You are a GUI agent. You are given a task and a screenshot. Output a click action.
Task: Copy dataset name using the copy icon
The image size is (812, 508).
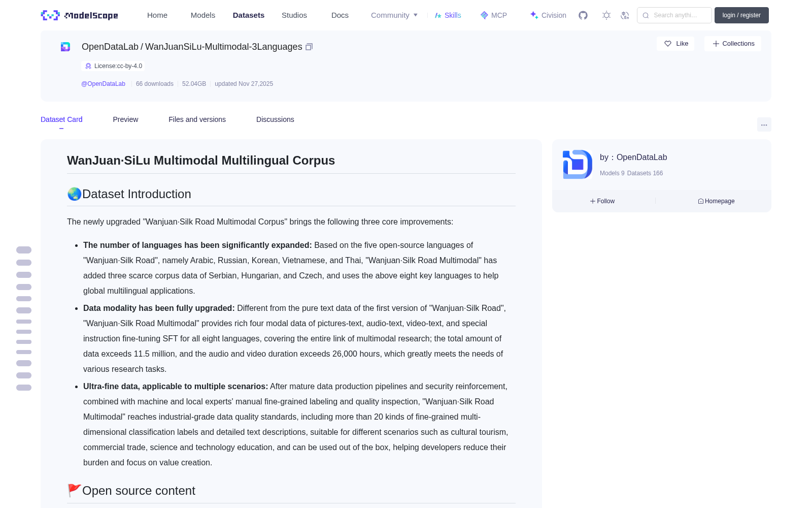pos(309,47)
